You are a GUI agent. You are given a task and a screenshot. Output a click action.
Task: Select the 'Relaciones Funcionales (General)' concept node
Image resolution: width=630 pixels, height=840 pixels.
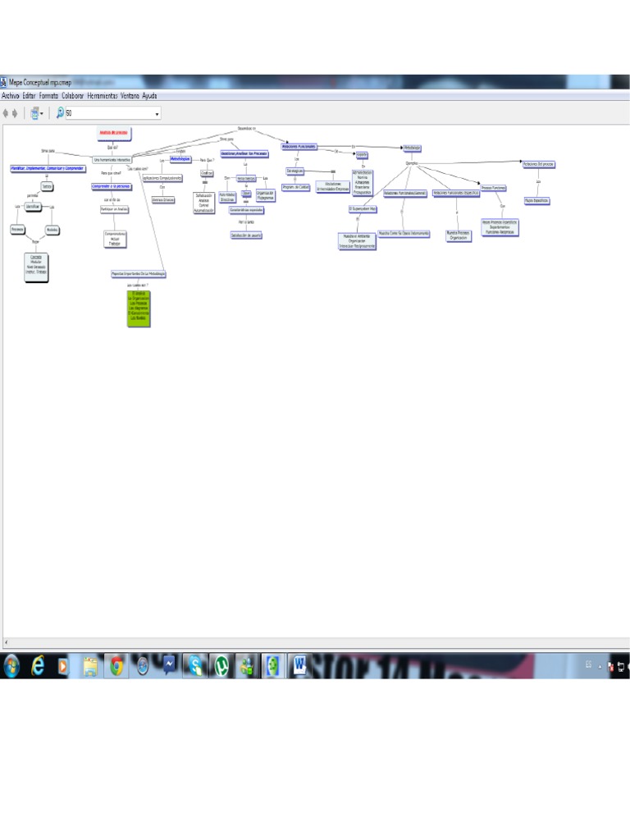point(405,194)
